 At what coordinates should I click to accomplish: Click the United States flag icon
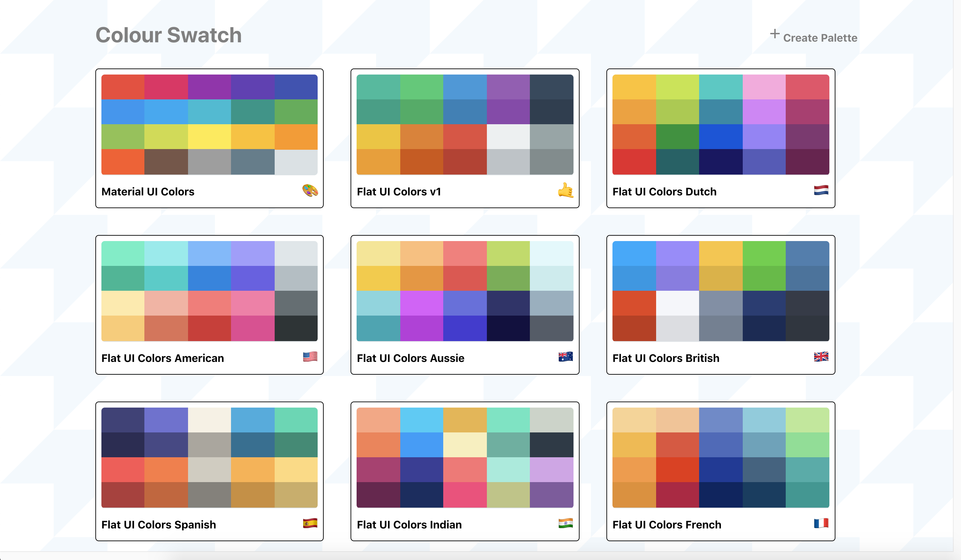(x=310, y=357)
